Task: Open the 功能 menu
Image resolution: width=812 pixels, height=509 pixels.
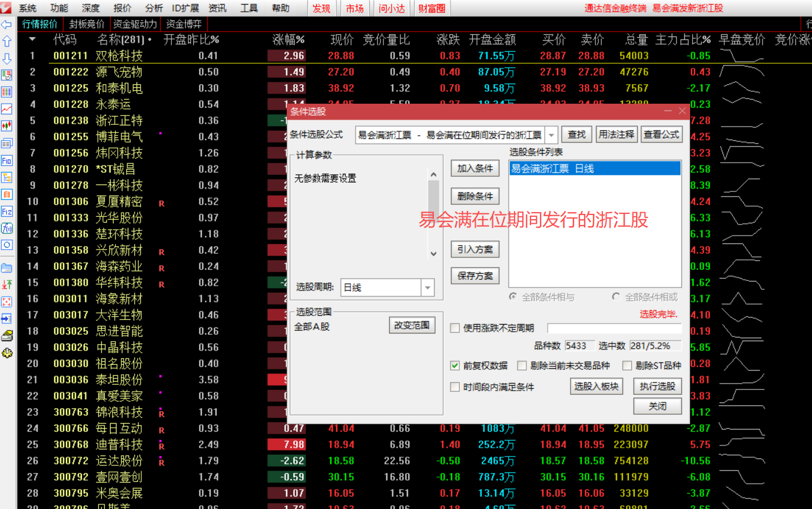Action: [x=59, y=8]
